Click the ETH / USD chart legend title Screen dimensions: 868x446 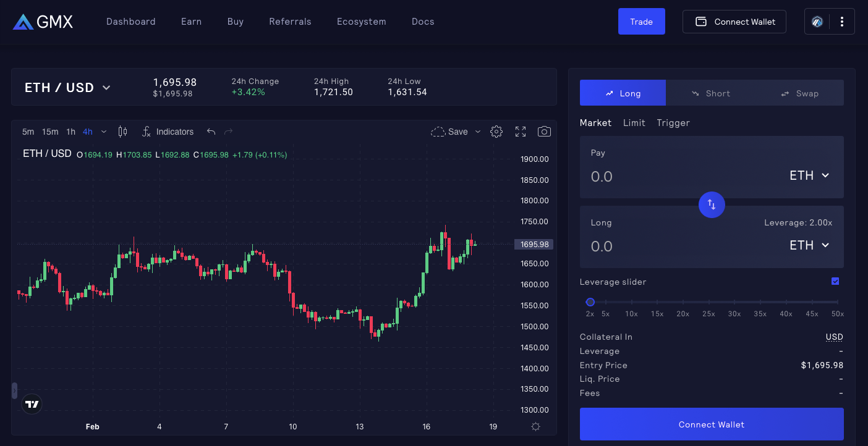click(x=47, y=154)
